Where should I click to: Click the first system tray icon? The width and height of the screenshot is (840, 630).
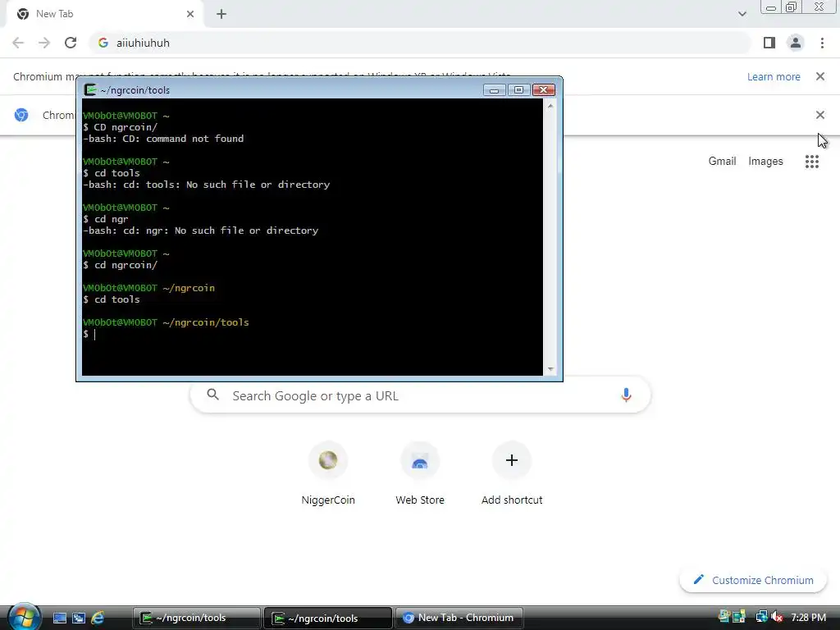[x=724, y=617]
